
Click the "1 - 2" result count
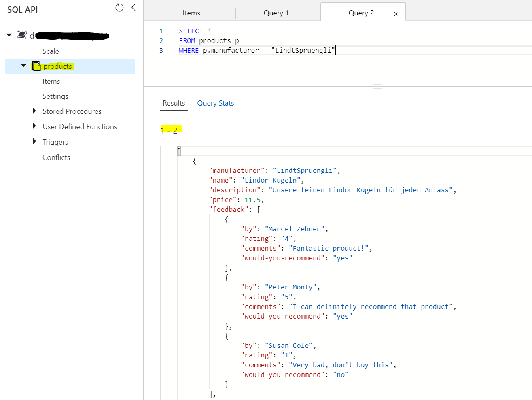[x=169, y=130]
